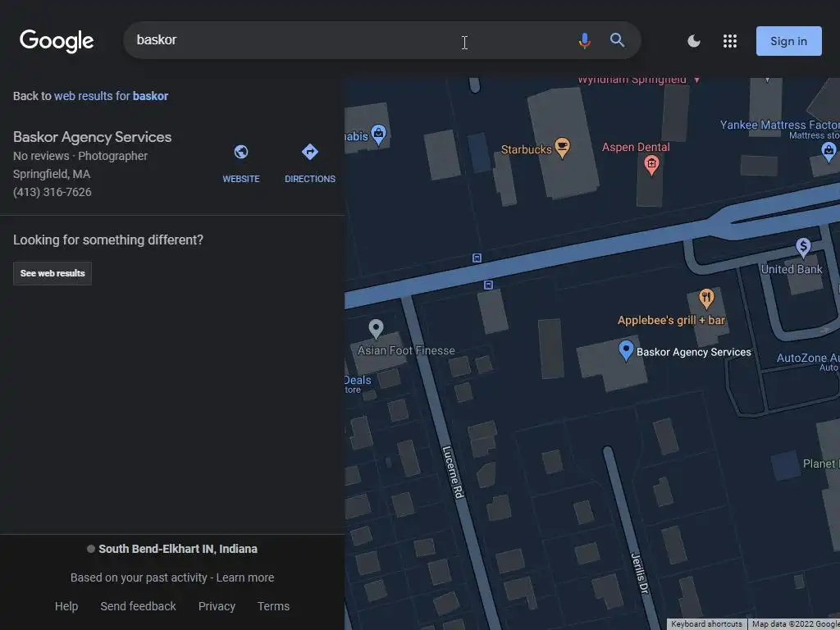Select the shopping bag pin near 'abis'
The image size is (840, 630).
(x=378, y=134)
